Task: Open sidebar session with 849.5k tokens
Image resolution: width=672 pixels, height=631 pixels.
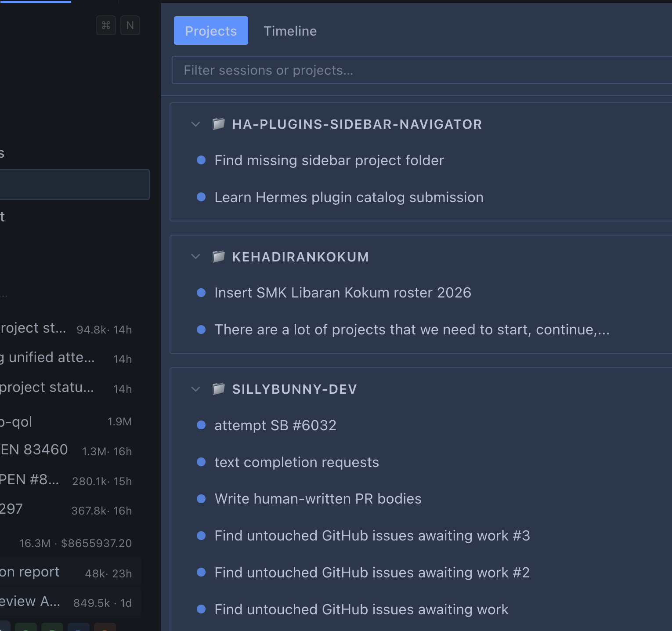Action: [70, 602]
